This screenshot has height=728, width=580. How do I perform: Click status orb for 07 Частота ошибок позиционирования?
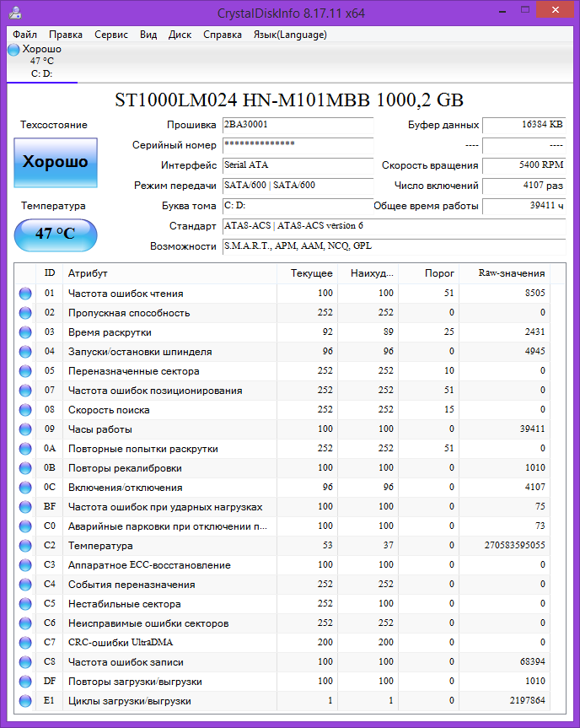25,391
